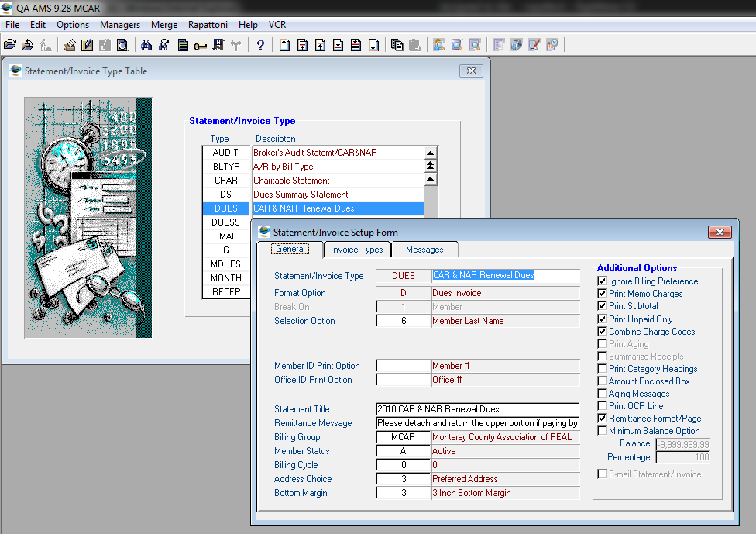The image size is (756, 534).
Task: Click the copy pages toolbar icon
Action: pos(397,45)
